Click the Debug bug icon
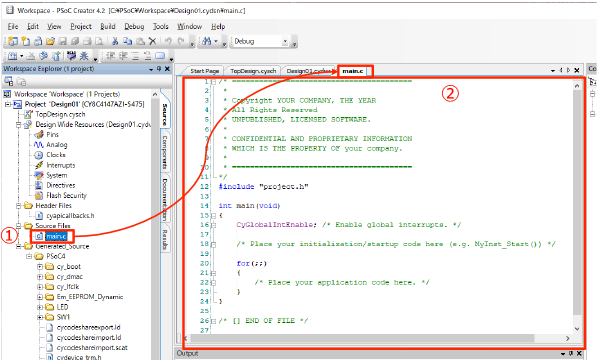This screenshot has height=364, width=600. 84,56
